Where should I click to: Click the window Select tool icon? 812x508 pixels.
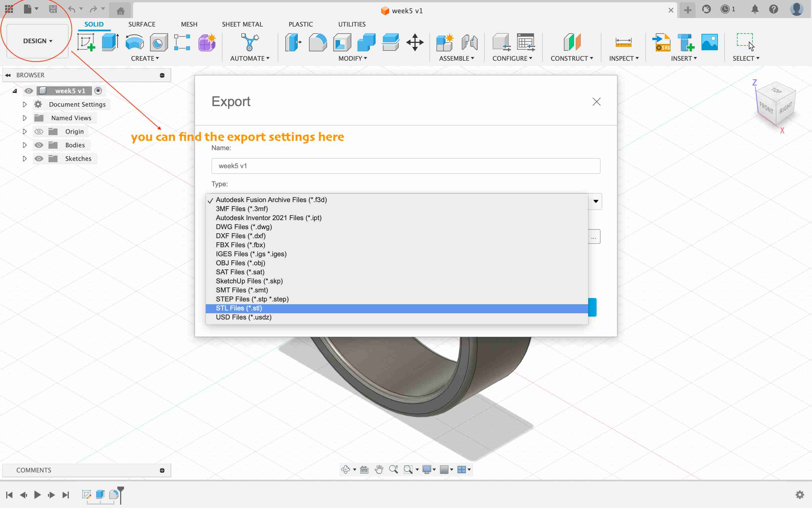pyautogui.click(x=745, y=42)
